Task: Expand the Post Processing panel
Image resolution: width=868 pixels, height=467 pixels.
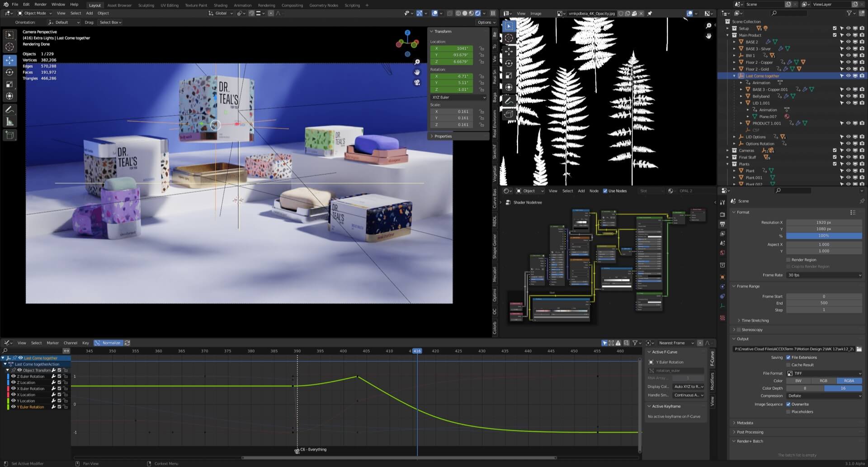Action: point(750,432)
